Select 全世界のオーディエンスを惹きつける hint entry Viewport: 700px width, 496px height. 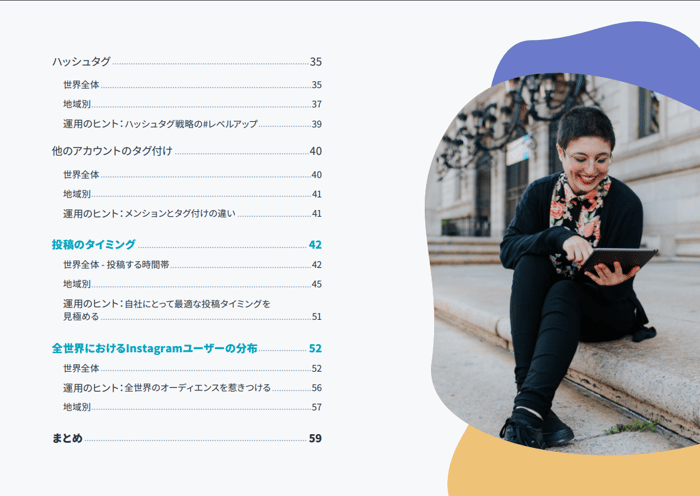(x=192, y=388)
